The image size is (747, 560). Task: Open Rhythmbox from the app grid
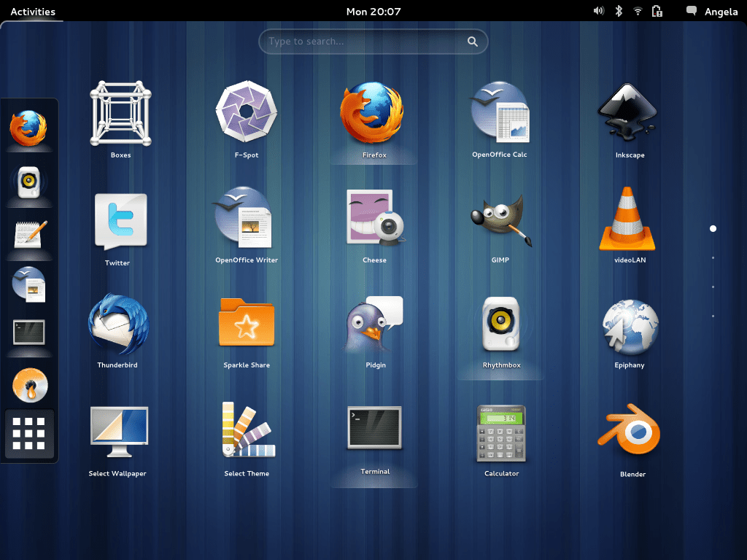[500, 323]
